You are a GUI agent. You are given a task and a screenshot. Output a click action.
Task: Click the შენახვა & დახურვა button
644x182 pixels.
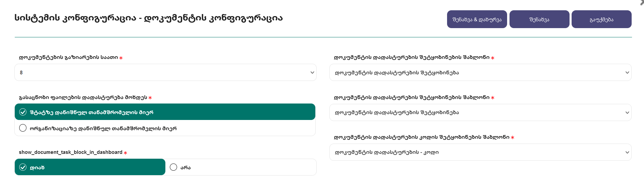[x=477, y=19]
